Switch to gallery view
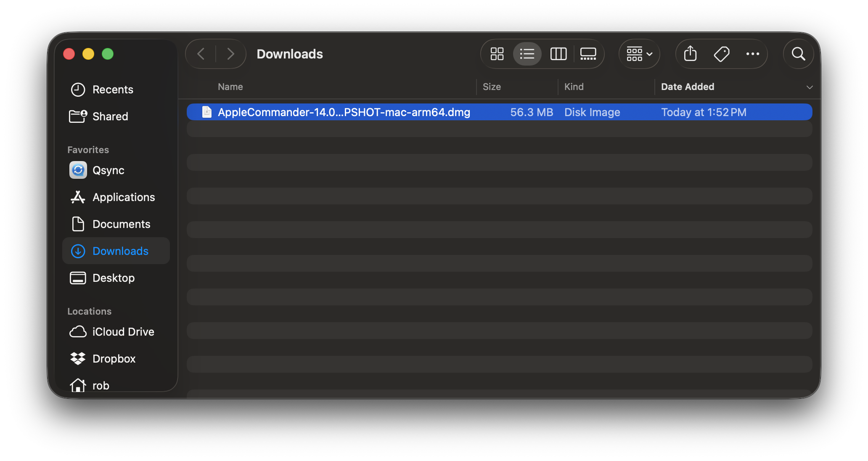The height and width of the screenshot is (461, 868). coord(588,54)
